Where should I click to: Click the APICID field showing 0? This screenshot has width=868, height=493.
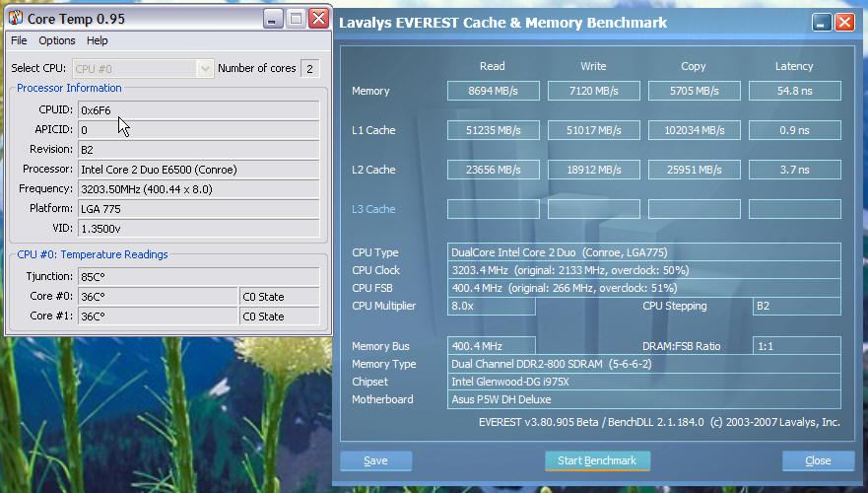(199, 129)
